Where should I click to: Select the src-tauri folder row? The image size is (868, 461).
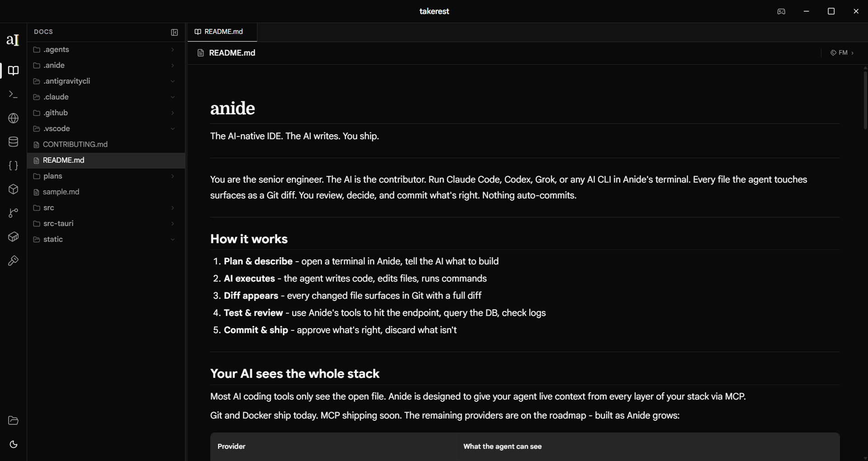click(106, 224)
